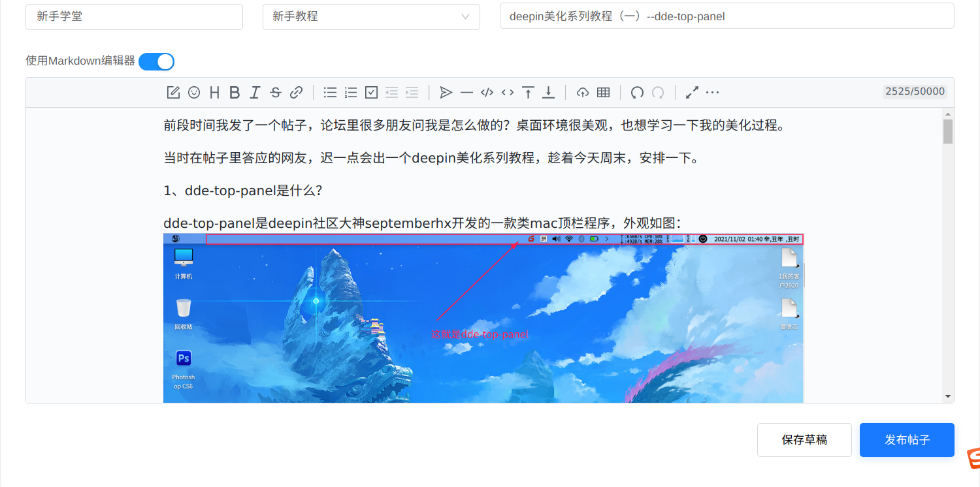Open more toolbar options ellipsis
980x487 pixels.
(713, 93)
